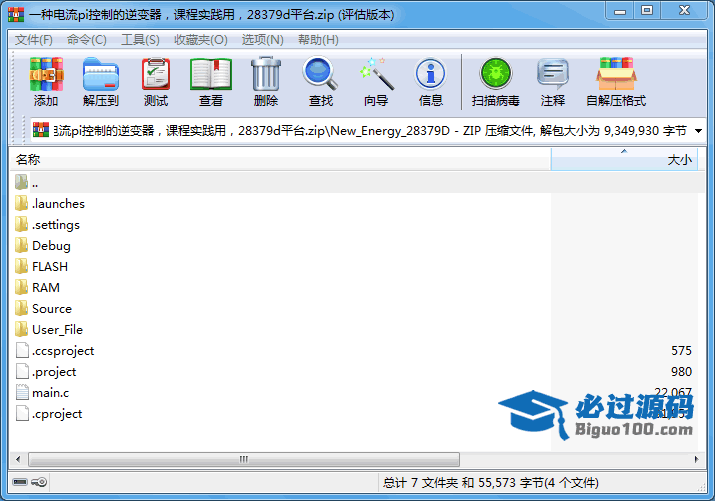This screenshot has height=501, width=715.
Task: Click the Extract To (解压到) icon
Action: (101, 75)
